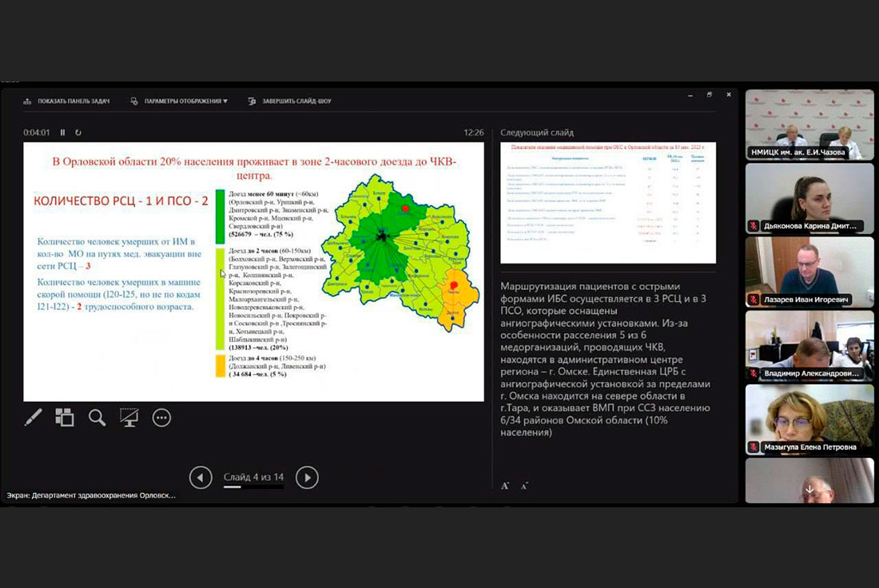
Task: Decrease the notes text size
Action: pyautogui.click(x=524, y=486)
